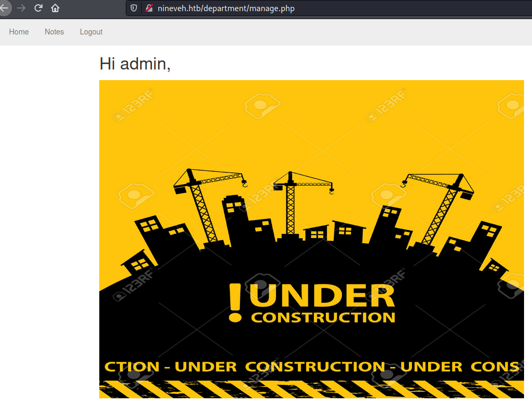
Task: Click the scrolling UNDER CONSTRUCTION banner strip
Action: click(311, 367)
